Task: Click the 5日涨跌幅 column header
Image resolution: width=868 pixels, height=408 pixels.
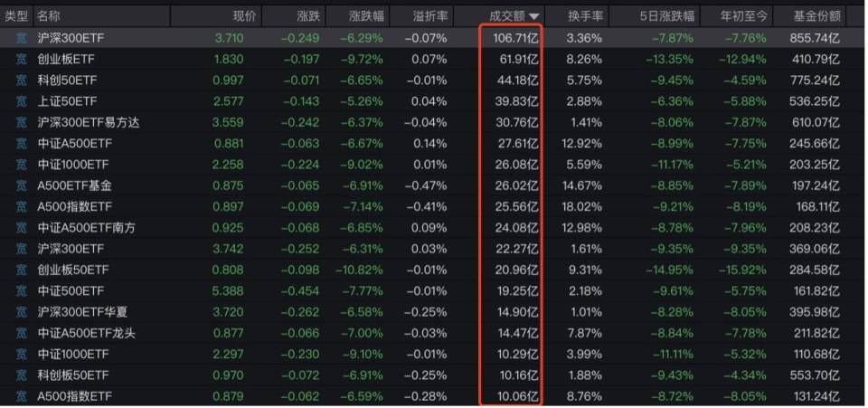Action: tap(670, 16)
